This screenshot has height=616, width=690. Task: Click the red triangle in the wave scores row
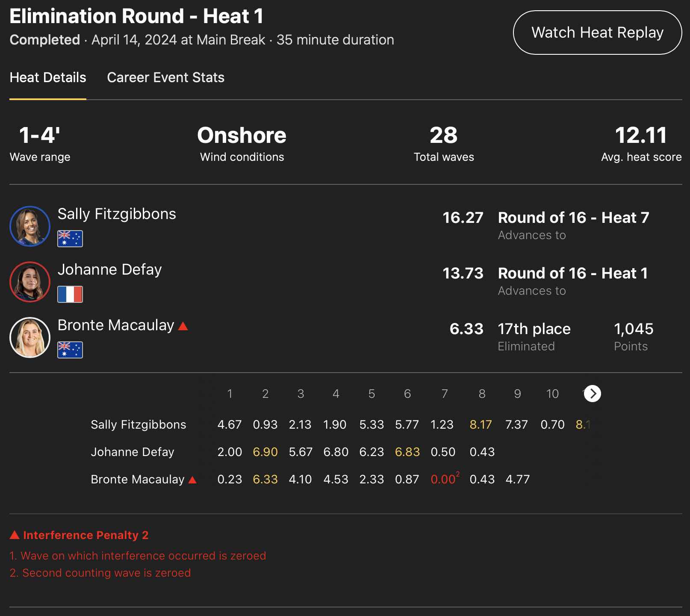[x=192, y=480]
